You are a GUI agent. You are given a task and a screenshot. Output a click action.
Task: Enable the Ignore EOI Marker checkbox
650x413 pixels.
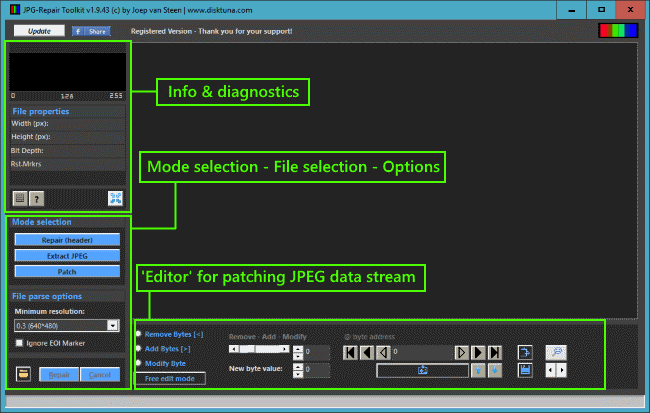(19, 343)
